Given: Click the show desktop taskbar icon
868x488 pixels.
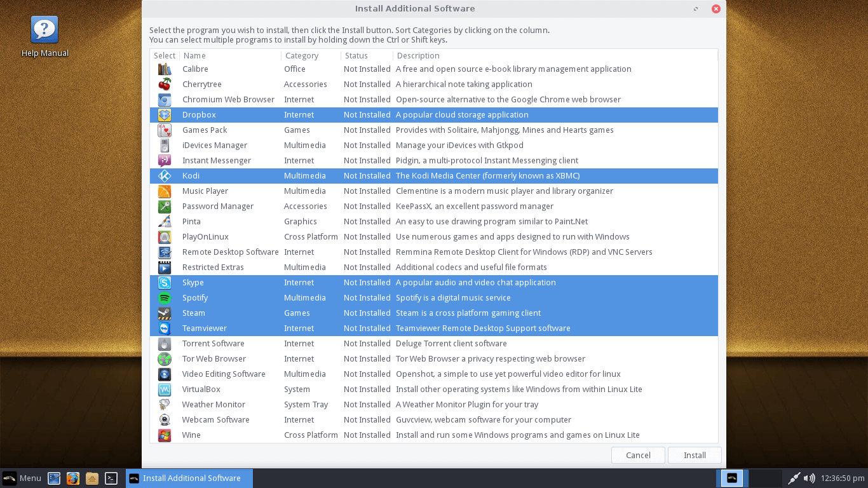Looking at the screenshot, I should pyautogui.click(x=54, y=478).
